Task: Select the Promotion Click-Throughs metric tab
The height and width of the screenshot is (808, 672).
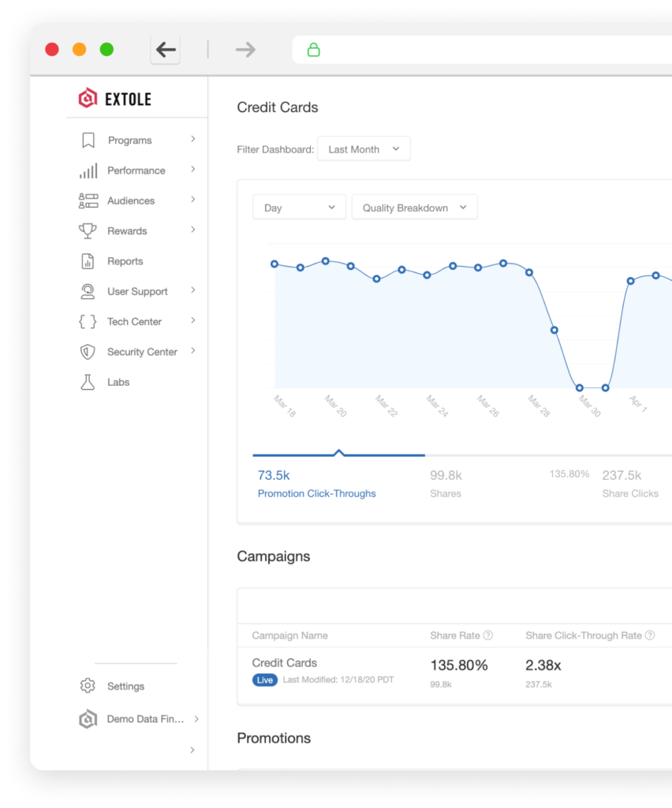Action: tap(316, 484)
